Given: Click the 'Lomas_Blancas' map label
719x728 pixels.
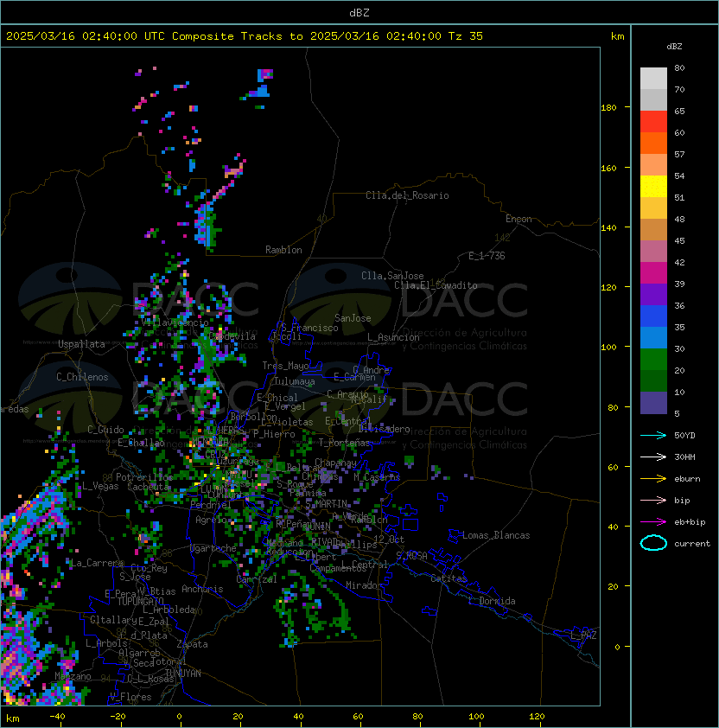Looking at the screenshot, I should [496, 535].
